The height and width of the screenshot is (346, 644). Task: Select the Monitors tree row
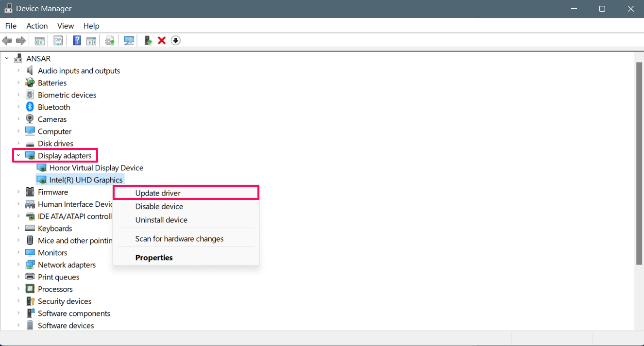coord(52,252)
